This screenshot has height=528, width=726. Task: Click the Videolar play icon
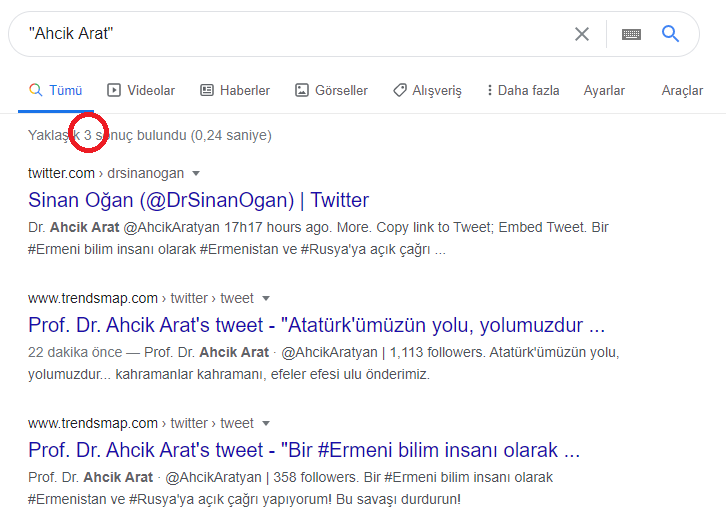coord(114,90)
